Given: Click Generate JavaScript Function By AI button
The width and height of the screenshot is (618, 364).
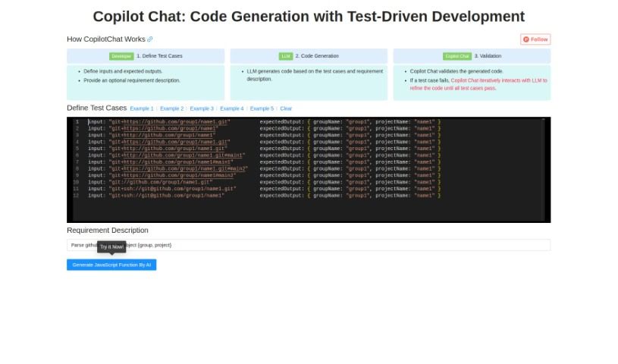Looking at the screenshot, I should [111, 265].
